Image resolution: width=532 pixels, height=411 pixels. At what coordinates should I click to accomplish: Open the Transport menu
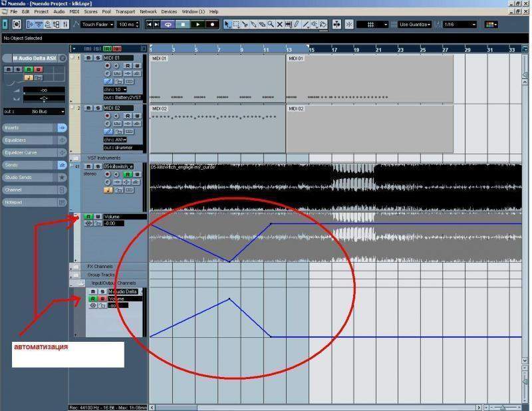click(x=125, y=11)
